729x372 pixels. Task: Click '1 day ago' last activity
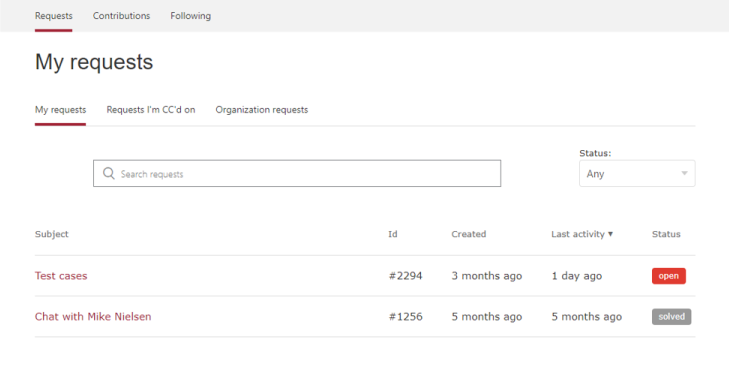577,276
